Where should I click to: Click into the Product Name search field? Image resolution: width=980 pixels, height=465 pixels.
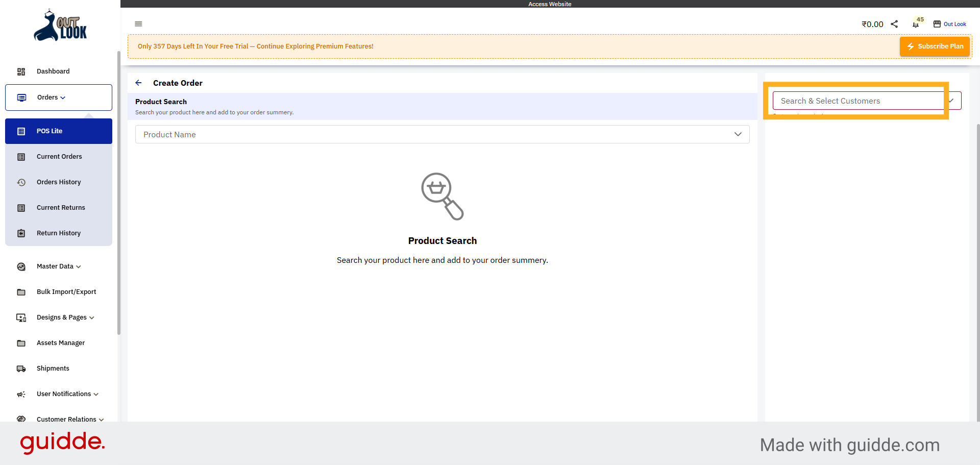click(x=442, y=134)
